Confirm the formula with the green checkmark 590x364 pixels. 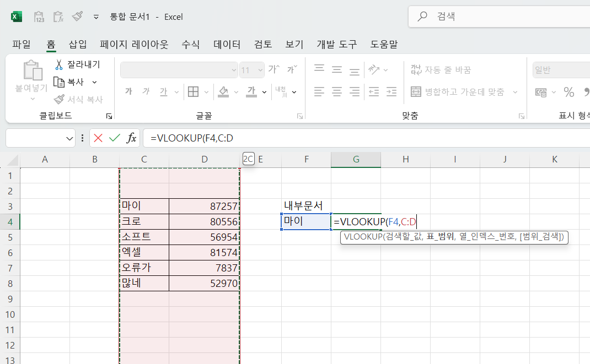coord(114,138)
